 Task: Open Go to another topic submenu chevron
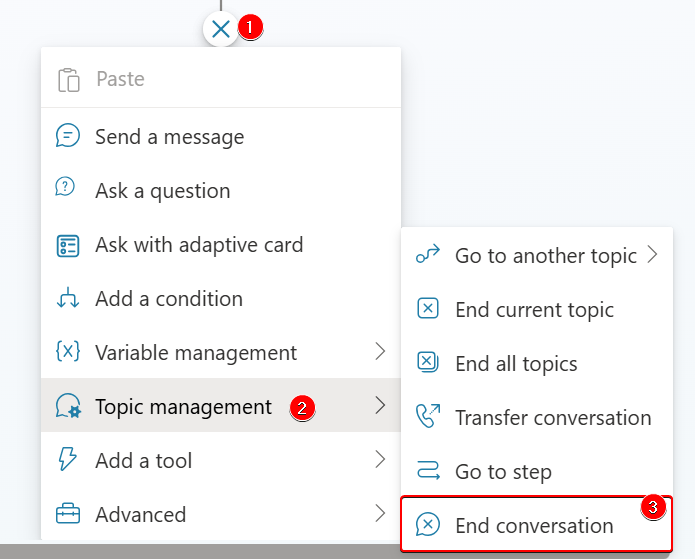click(653, 255)
